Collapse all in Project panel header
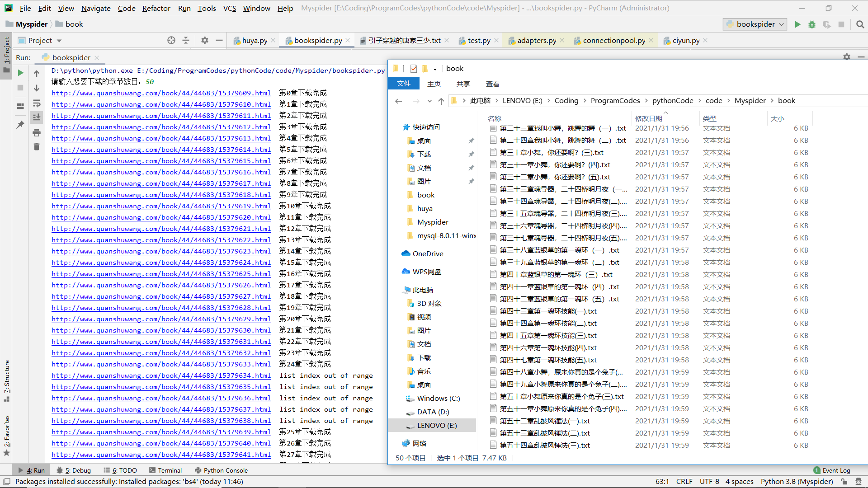 click(x=186, y=40)
